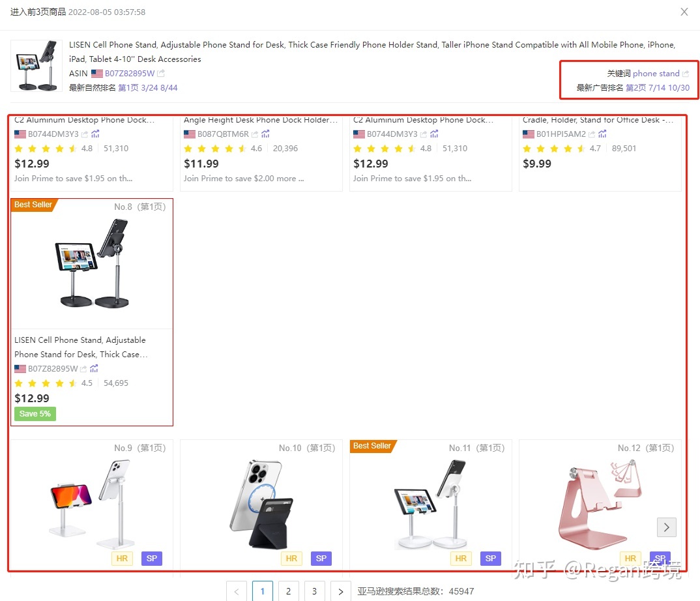Click the SP badge on No.9 product
This screenshot has height=601, width=700.
152,558
